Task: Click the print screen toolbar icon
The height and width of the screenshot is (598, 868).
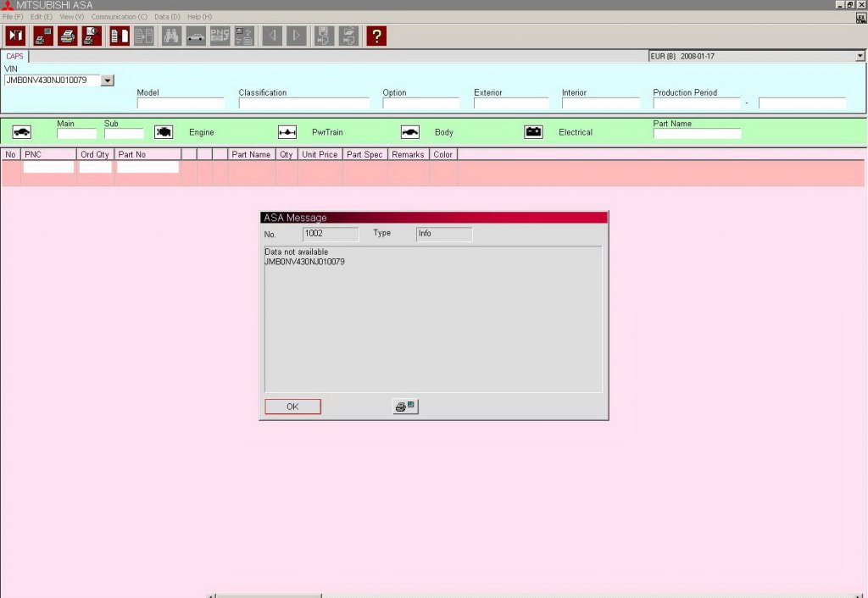Action: click(43, 36)
